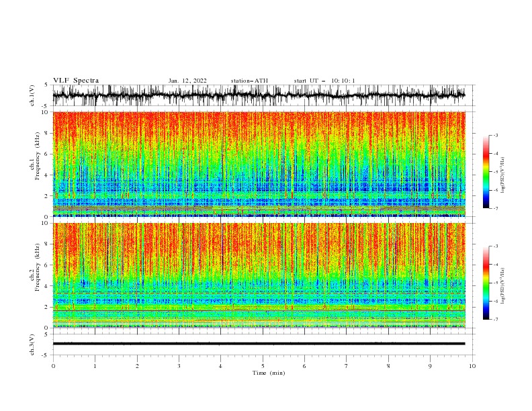
Task: Click the ch.1 spectrogram color scale bar
Action: (486, 172)
